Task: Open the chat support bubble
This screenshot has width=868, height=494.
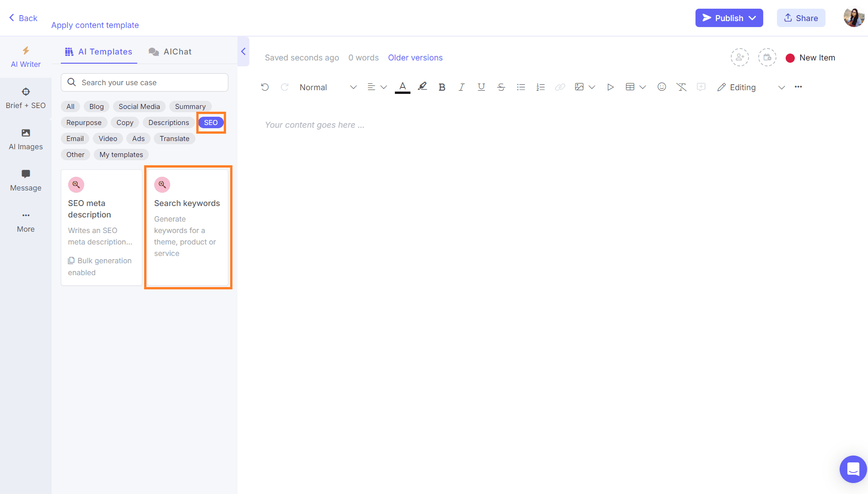Action: click(853, 469)
